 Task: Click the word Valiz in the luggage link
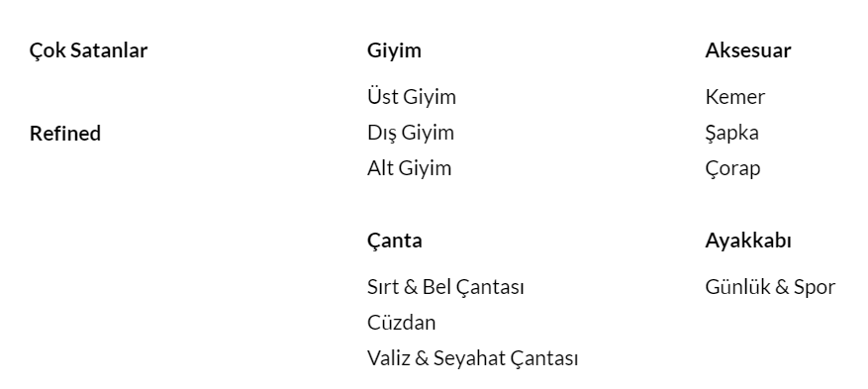[389, 358]
